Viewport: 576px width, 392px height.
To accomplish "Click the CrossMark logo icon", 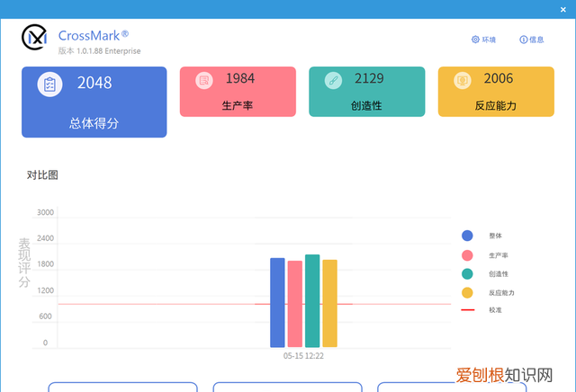I will (x=34, y=37).
